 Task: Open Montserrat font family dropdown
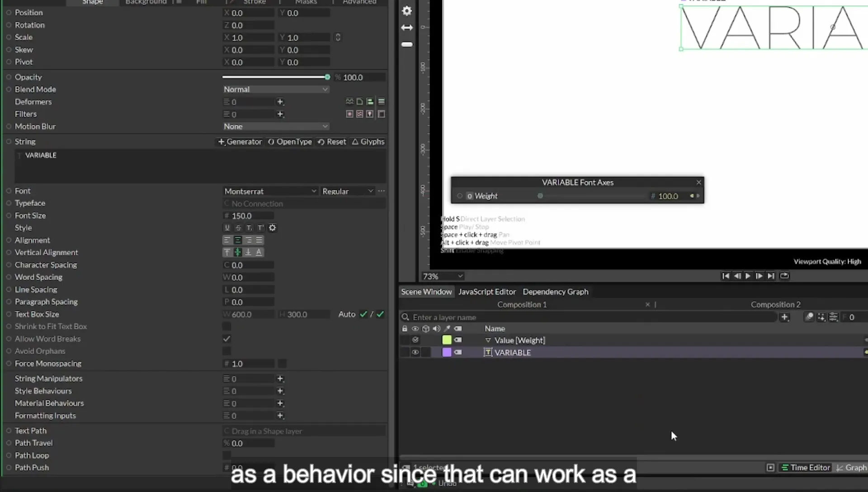(270, 191)
